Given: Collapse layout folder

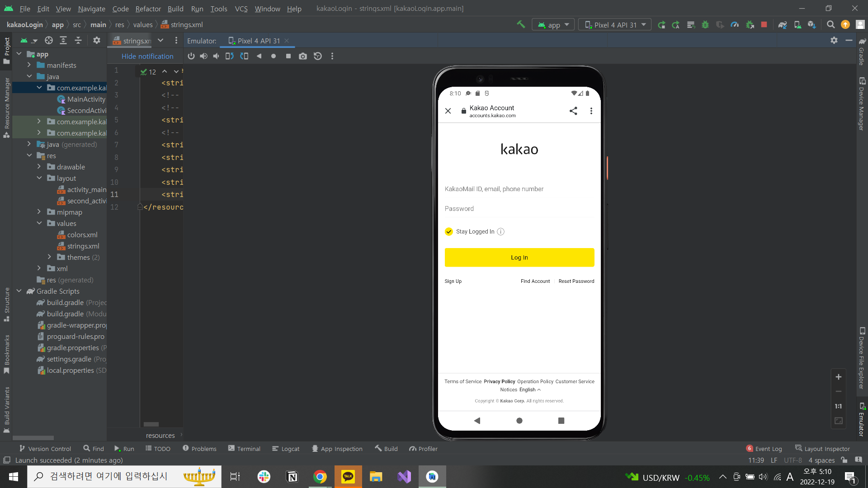Looking at the screenshot, I should point(39,178).
